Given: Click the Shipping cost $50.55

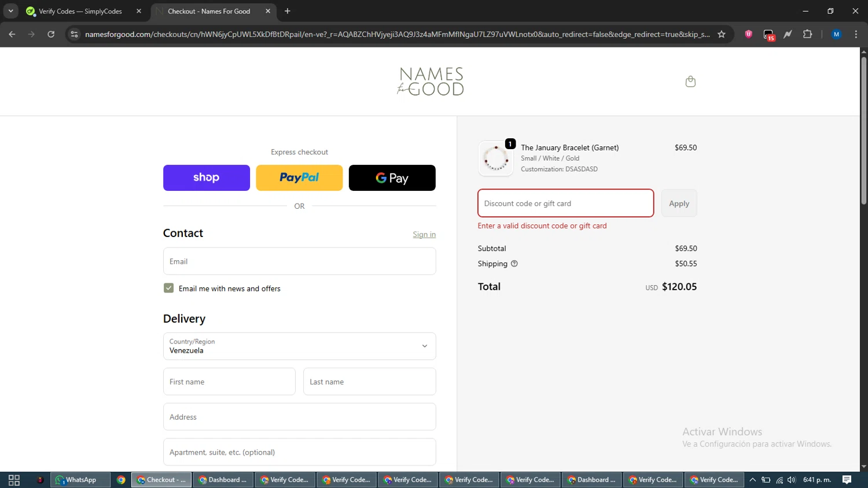Looking at the screenshot, I should pos(686,264).
